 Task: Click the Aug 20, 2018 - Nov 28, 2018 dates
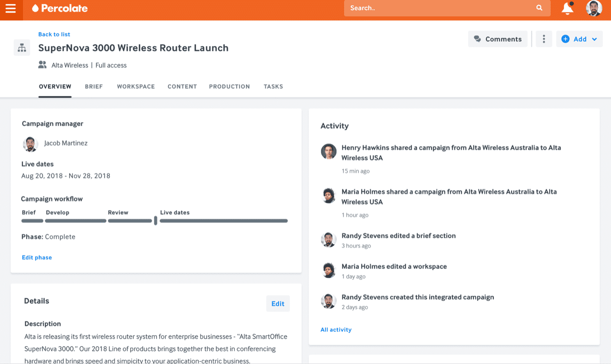pos(66,176)
